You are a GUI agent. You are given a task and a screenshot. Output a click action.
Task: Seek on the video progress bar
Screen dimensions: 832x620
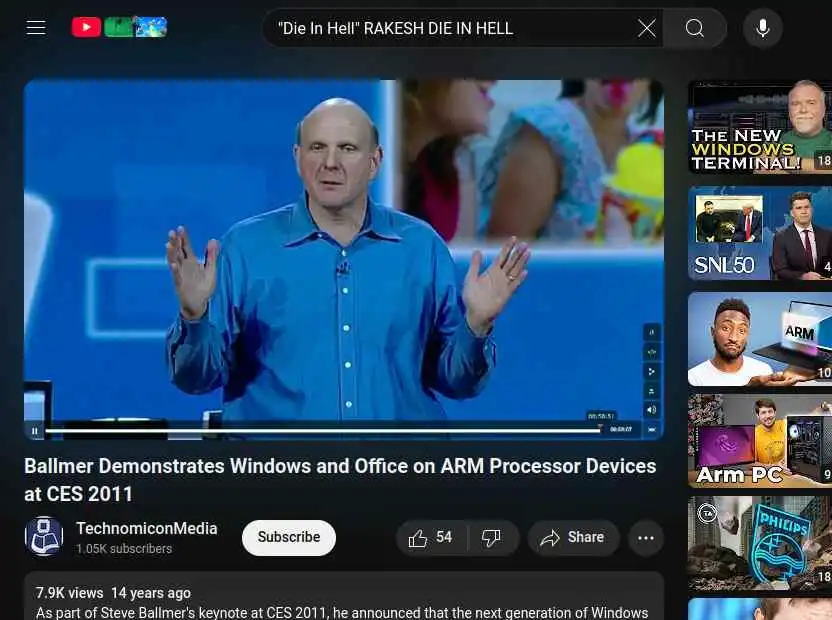tap(323, 430)
